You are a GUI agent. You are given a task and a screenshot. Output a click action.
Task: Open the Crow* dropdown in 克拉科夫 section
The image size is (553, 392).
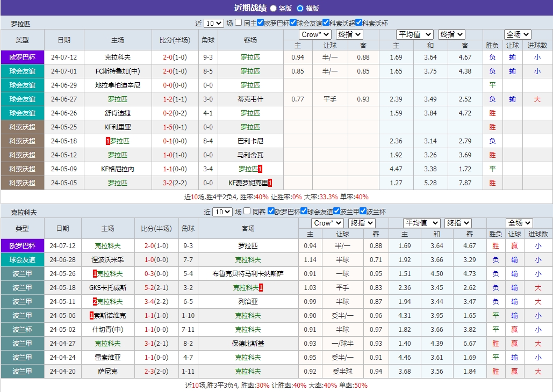pyautogui.click(x=327, y=223)
